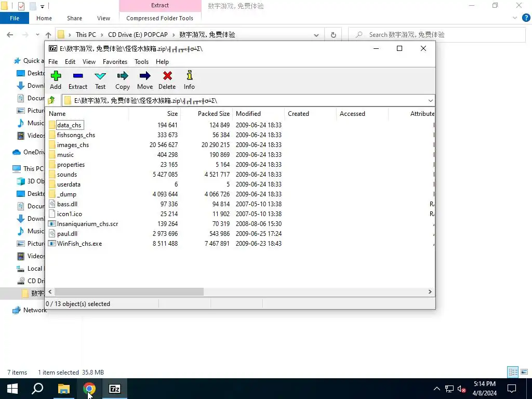Screen dimensions: 532x399
Task: Click Explorer's up-directory arrow
Action: pyautogui.click(x=48, y=35)
